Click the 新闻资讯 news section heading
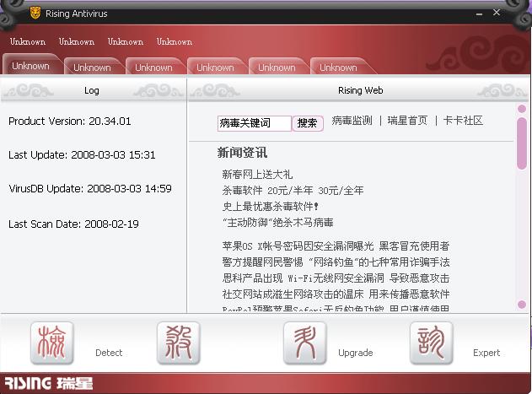 (x=242, y=153)
